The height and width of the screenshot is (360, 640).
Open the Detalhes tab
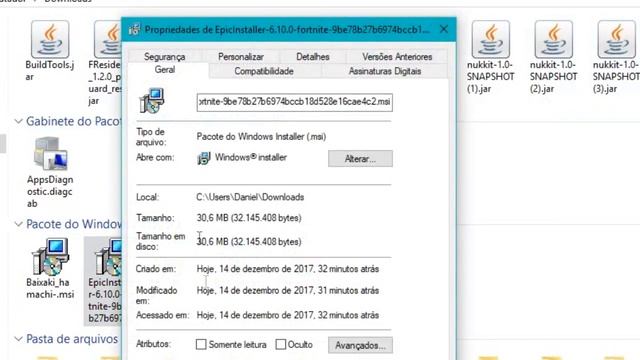pyautogui.click(x=313, y=57)
